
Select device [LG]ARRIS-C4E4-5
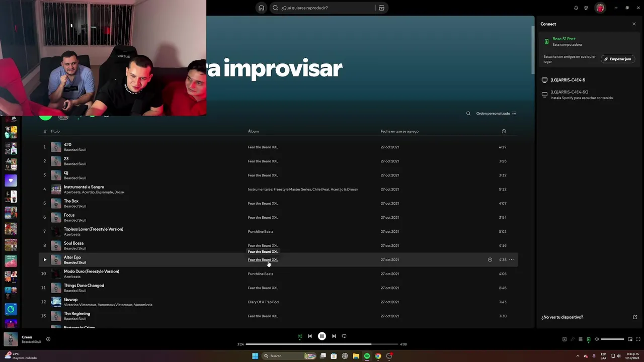[x=568, y=80]
